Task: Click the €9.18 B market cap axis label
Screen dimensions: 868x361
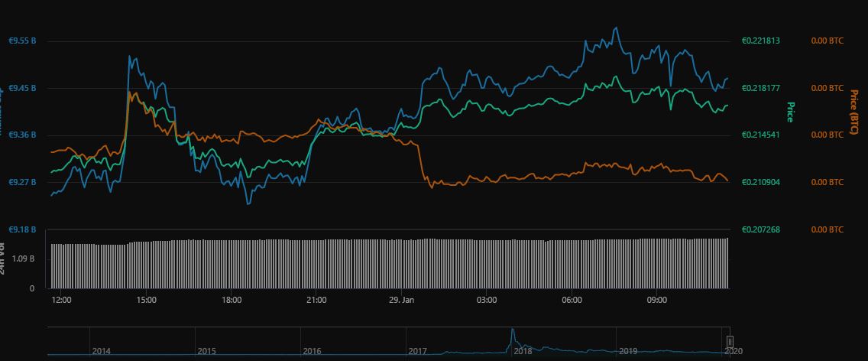Action: click(x=22, y=229)
